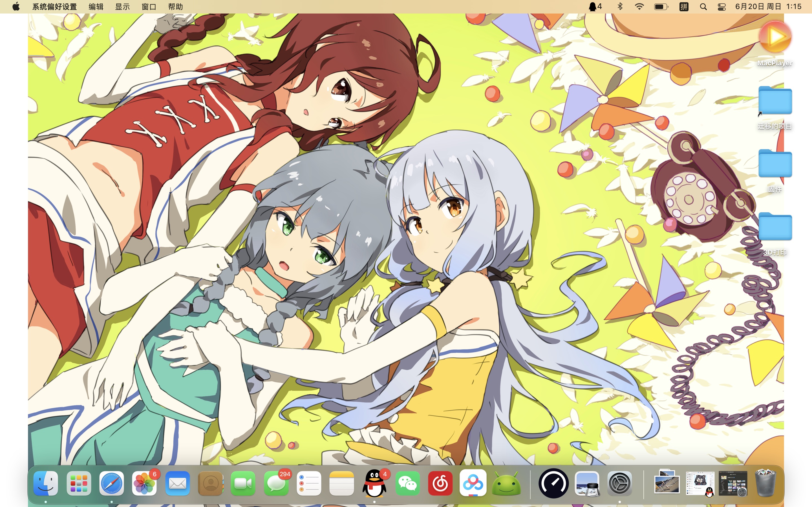This screenshot has width=812, height=507.
Task: Launch Safari browser from dock
Action: coord(111,483)
